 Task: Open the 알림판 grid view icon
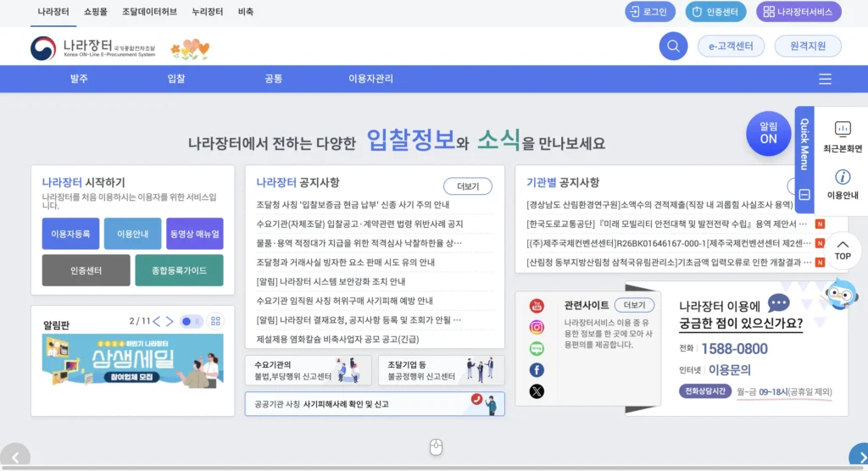tap(215, 321)
